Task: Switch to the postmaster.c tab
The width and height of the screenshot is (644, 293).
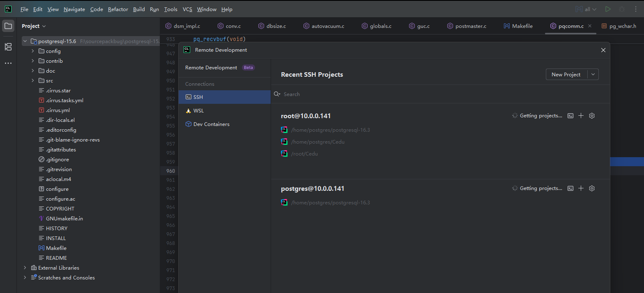Action: tap(467, 26)
